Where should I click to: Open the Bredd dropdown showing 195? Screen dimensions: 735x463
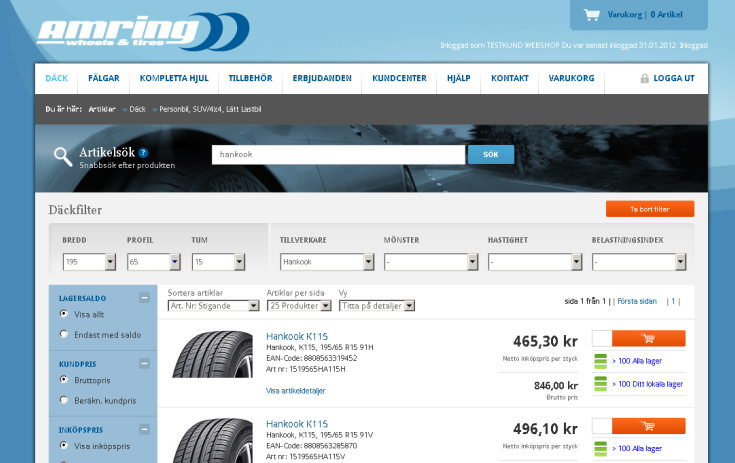pyautogui.click(x=89, y=262)
